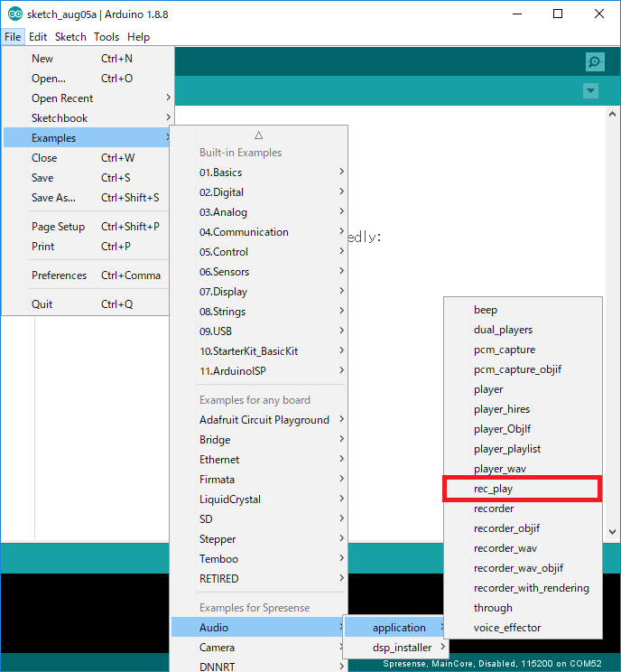
Task: Open the player_hires example
Action: point(523,409)
